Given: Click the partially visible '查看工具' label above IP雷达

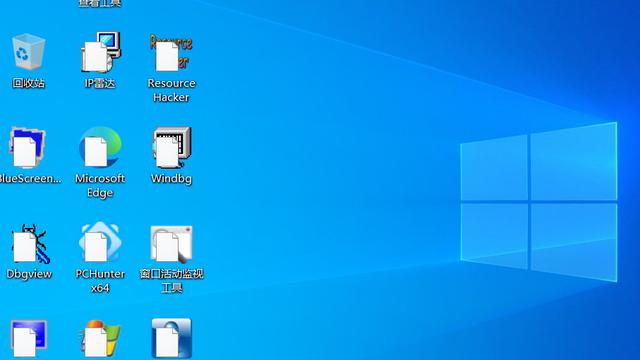Looking at the screenshot, I should 100,3.
